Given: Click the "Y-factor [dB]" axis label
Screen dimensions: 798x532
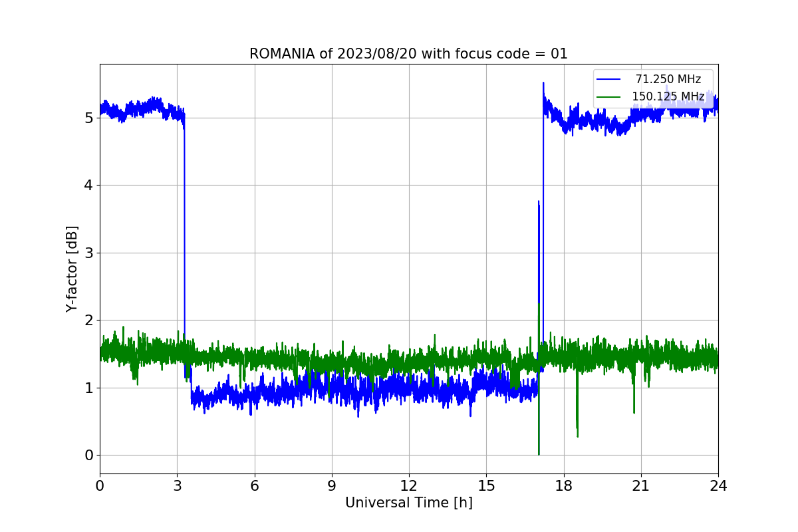Looking at the screenshot, I should tap(72, 269).
